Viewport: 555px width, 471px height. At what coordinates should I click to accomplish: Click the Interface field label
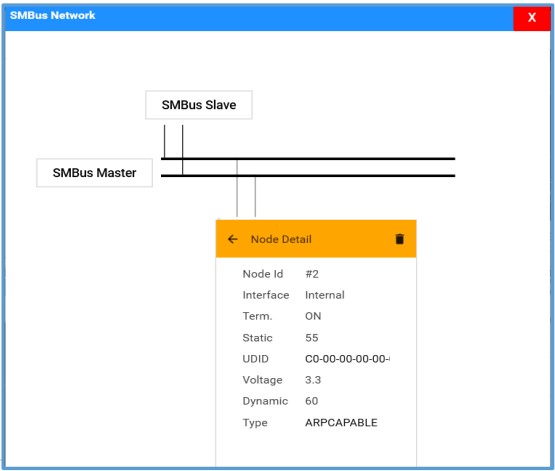(266, 295)
